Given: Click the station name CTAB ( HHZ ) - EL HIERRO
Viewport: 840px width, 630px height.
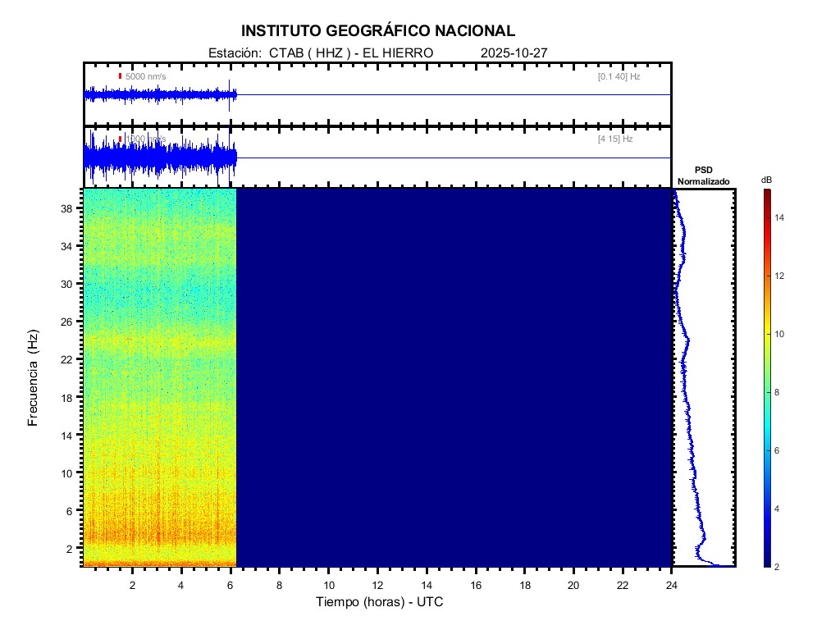Looking at the screenshot, I should point(345,52).
